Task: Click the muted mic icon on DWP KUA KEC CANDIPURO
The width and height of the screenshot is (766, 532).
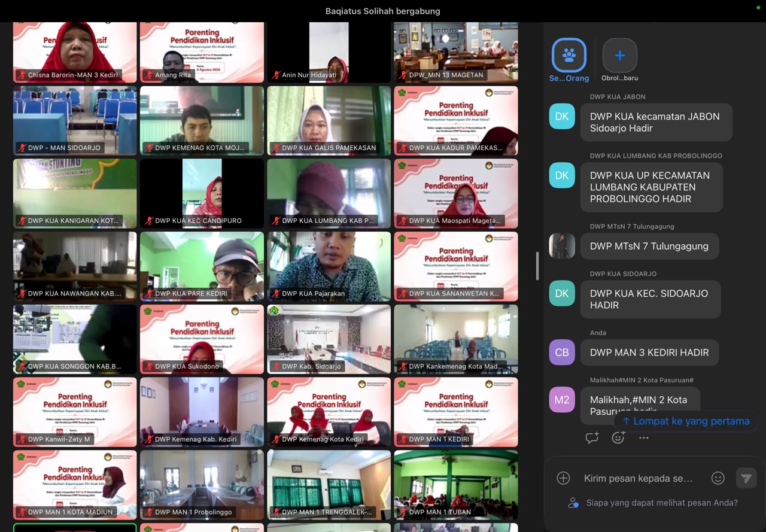Action: click(148, 221)
